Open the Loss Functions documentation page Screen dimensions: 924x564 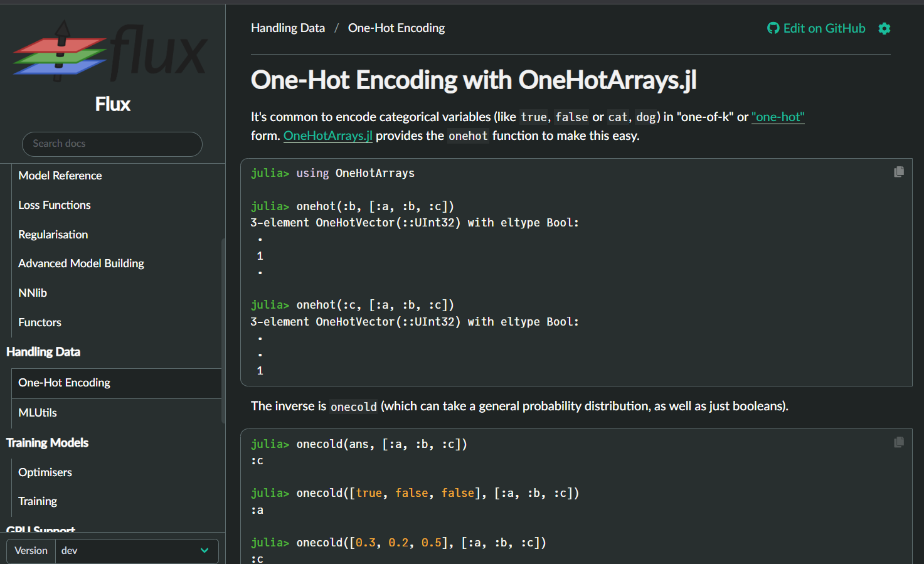pyautogui.click(x=54, y=205)
